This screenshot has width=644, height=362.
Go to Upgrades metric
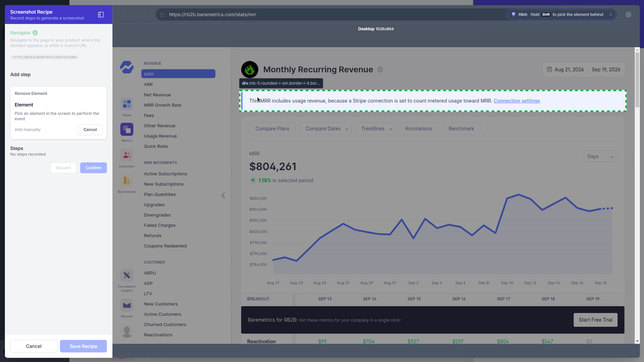point(154,205)
